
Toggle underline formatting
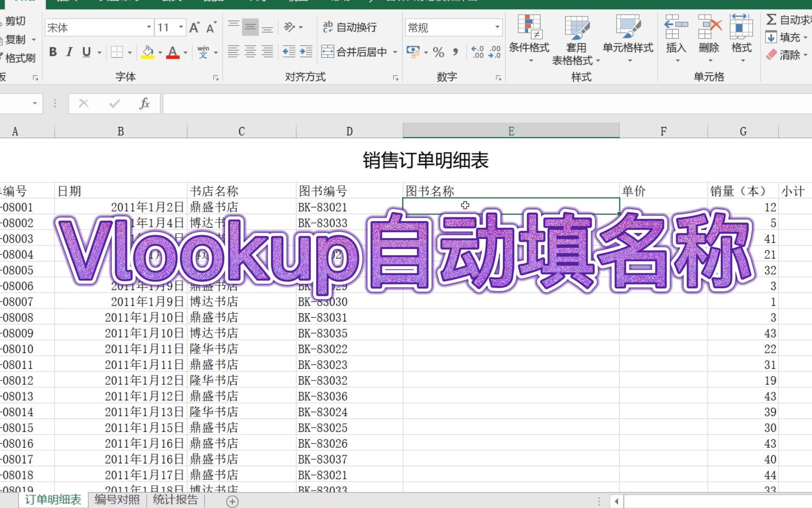coord(86,52)
